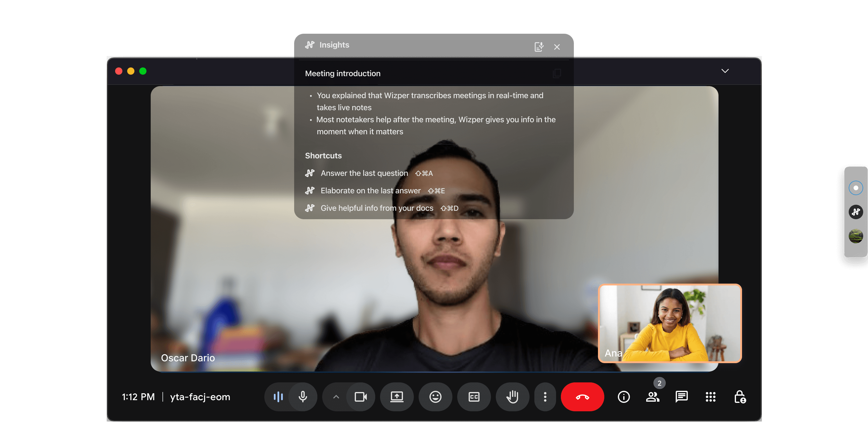The height and width of the screenshot is (442, 868).
Task: Expand the chevron in the window title bar
Action: pos(725,71)
